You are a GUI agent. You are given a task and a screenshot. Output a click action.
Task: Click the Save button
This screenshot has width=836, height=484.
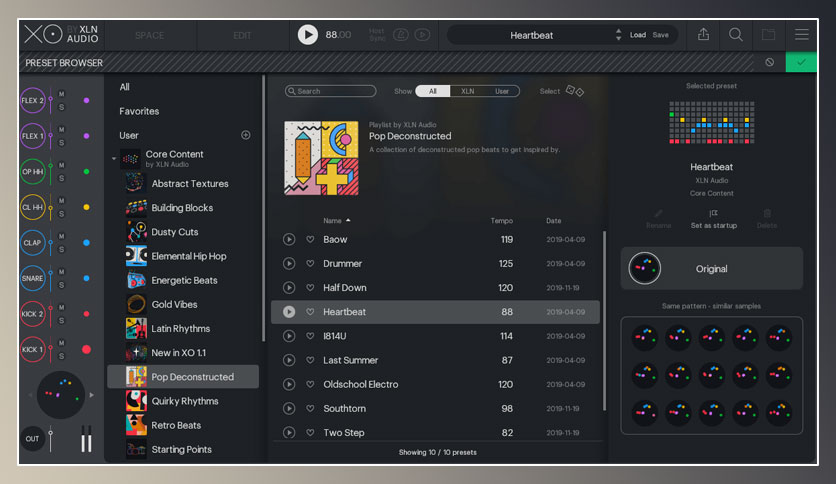click(661, 35)
